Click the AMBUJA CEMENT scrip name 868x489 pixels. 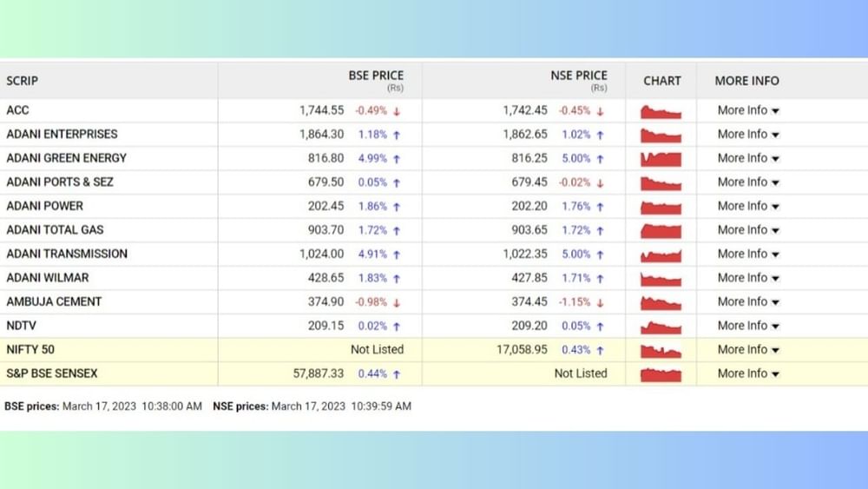click(x=54, y=301)
